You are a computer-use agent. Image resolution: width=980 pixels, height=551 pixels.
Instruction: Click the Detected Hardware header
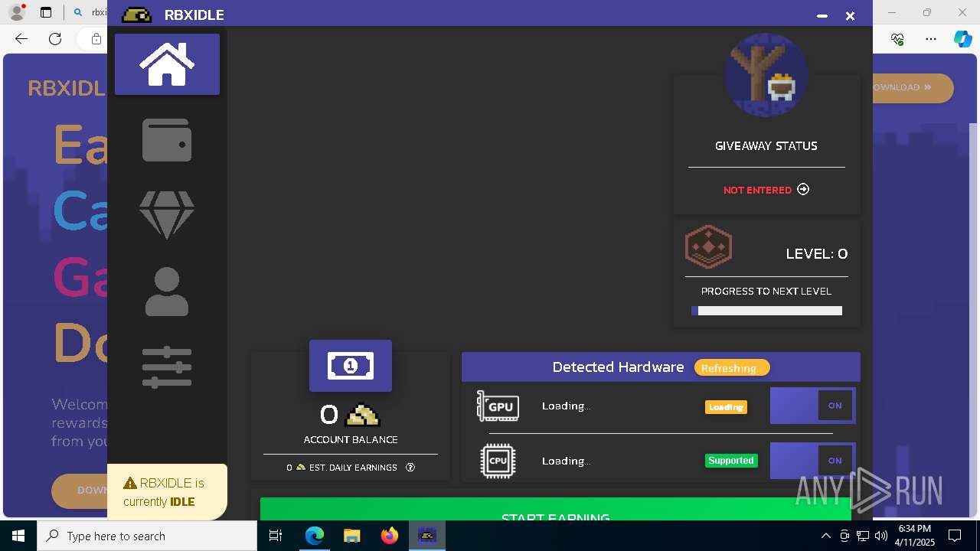click(x=618, y=367)
